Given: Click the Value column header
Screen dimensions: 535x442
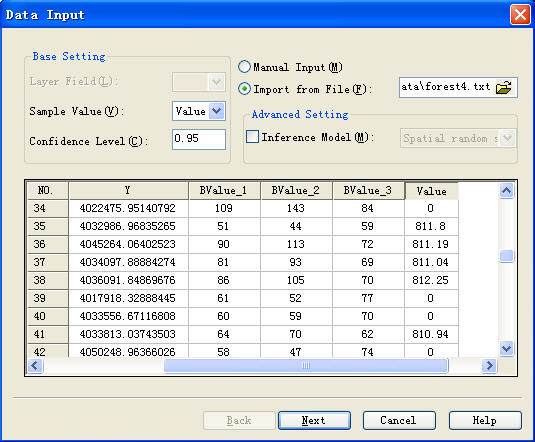Looking at the screenshot, I should (x=431, y=191).
